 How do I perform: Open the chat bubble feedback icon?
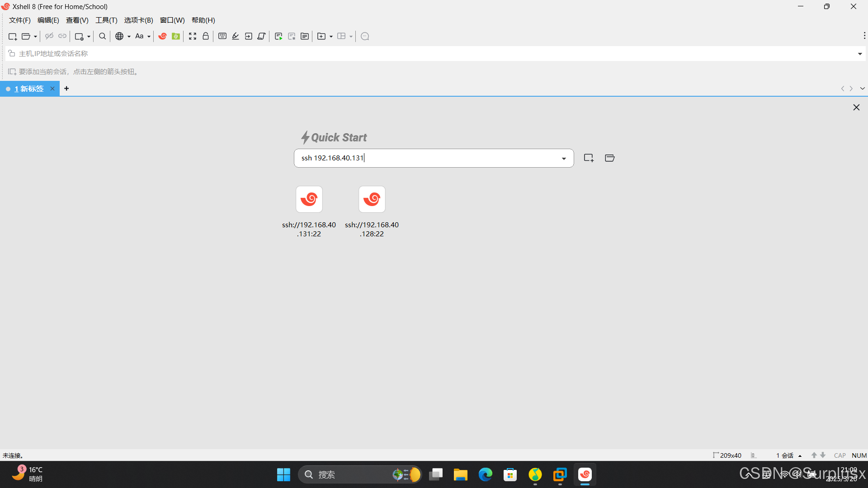pos(365,36)
